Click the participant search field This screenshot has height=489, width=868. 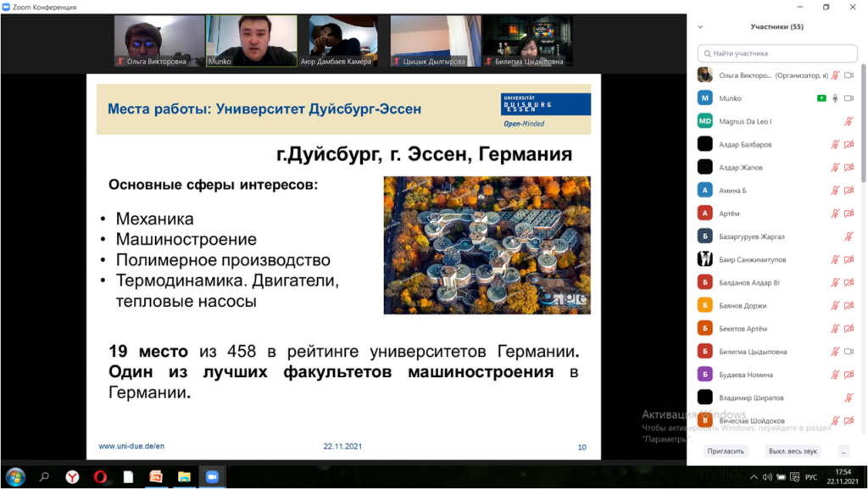click(x=777, y=53)
